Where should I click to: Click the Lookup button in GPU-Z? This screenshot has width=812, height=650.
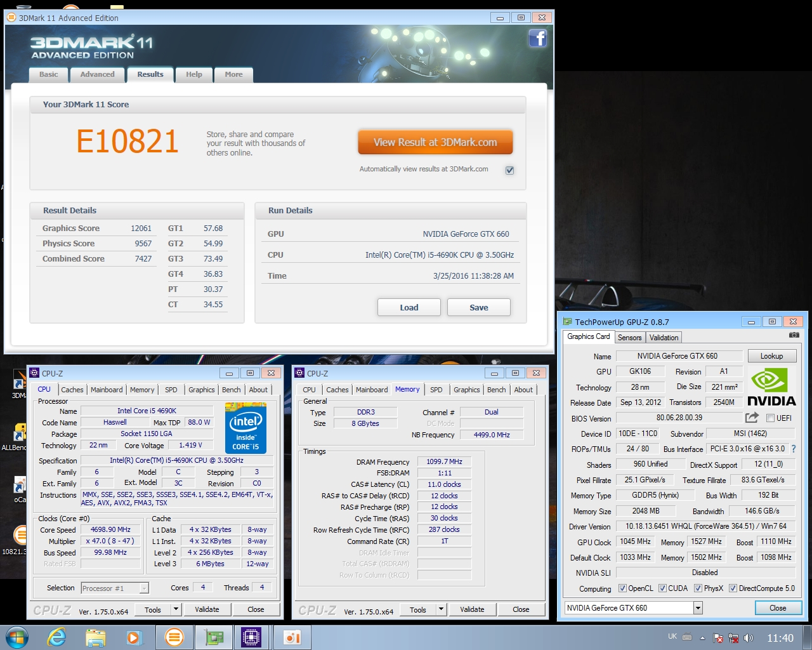pyautogui.click(x=771, y=356)
